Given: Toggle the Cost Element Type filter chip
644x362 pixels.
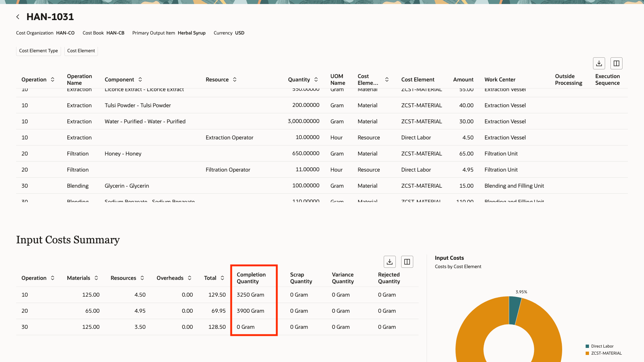Looking at the screenshot, I should coord(38,51).
